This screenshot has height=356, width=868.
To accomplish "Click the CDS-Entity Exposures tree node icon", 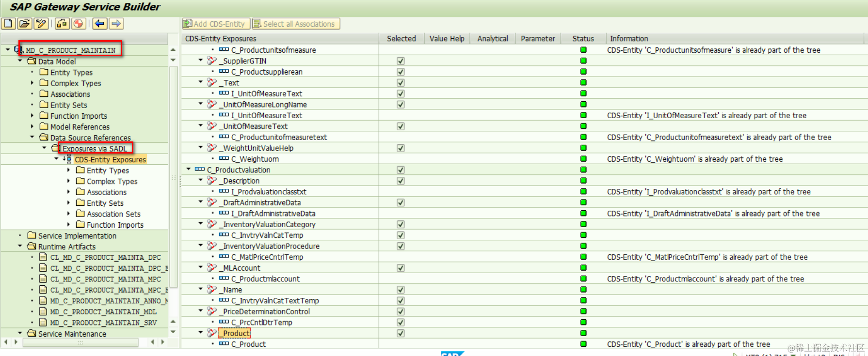I will [x=67, y=159].
